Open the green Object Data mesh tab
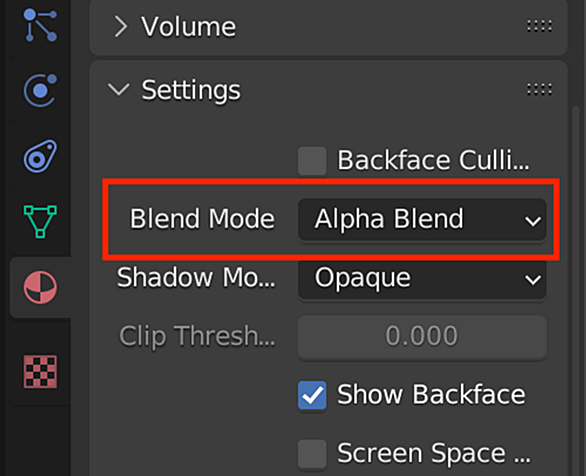This screenshot has width=586, height=476. [x=40, y=221]
